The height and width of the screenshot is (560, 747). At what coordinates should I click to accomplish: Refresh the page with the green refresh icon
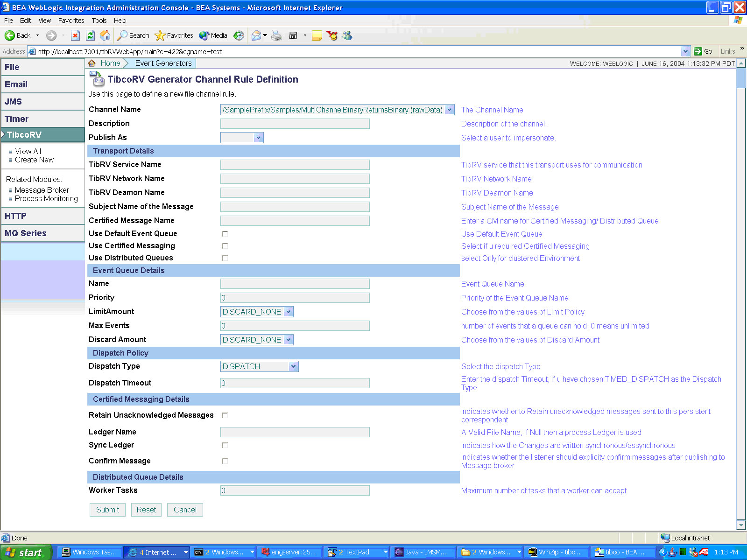(91, 35)
